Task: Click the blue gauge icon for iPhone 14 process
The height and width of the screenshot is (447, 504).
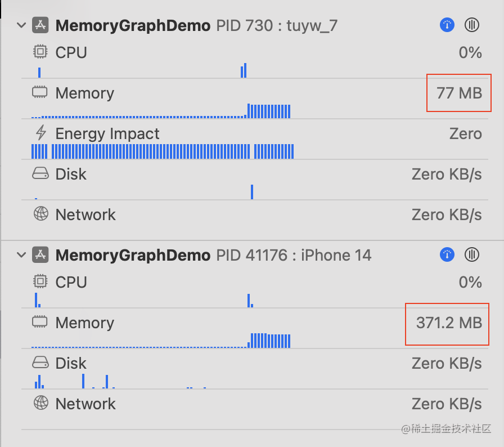Action: click(x=447, y=254)
